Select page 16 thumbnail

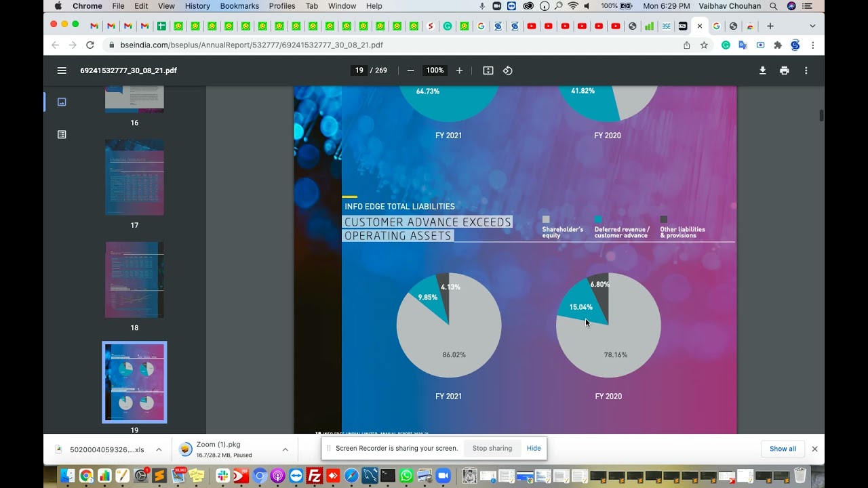134,99
